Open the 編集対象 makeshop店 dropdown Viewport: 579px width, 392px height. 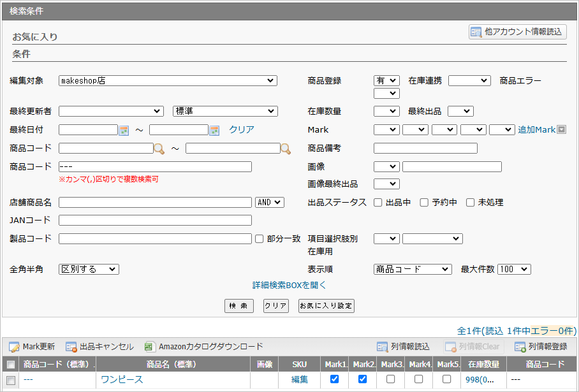tap(168, 80)
